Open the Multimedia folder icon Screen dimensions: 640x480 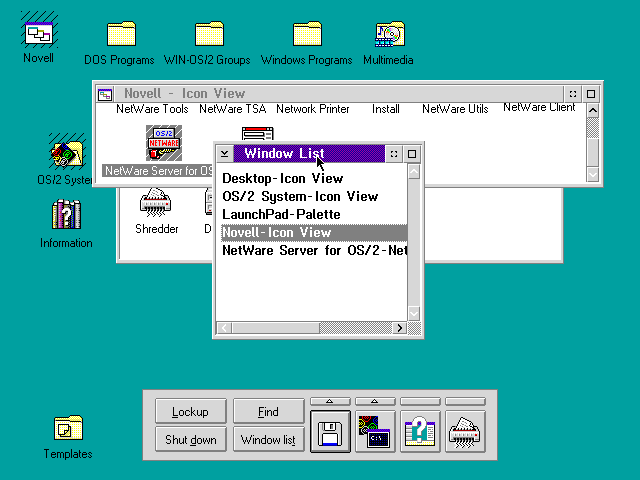pyautogui.click(x=390, y=34)
